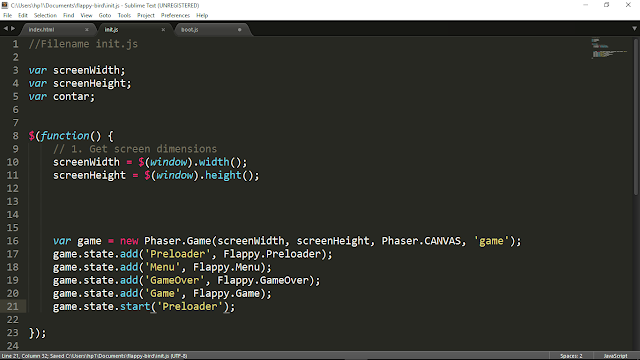Image resolution: width=640 pixels, height=360 pixels.
Task: Click the 'start' method on line 21
Action: point(135,307)
